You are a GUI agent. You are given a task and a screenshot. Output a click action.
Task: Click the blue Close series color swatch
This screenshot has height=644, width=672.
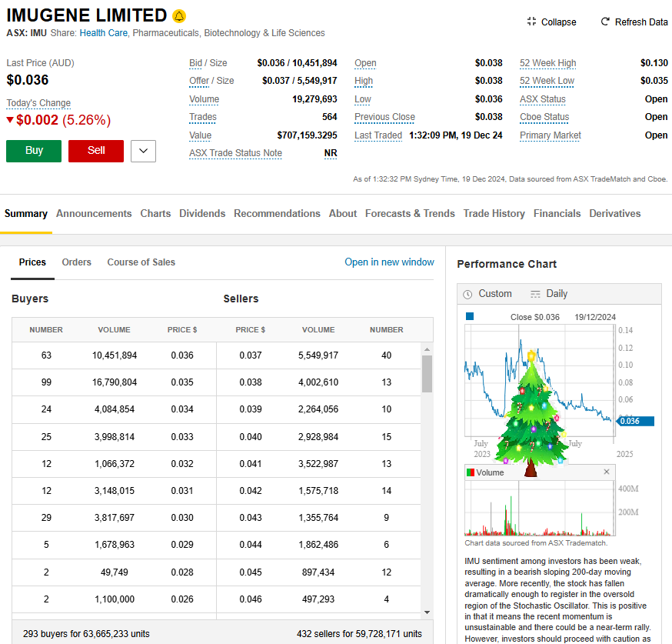(x=470, y=316)
